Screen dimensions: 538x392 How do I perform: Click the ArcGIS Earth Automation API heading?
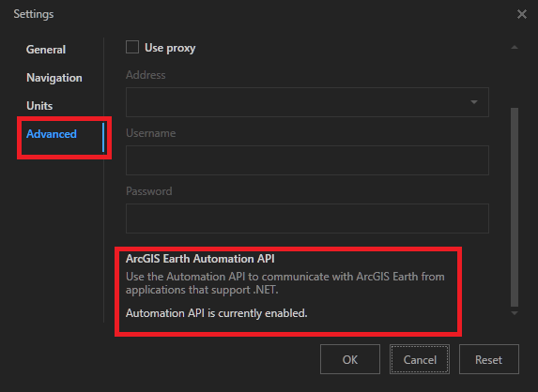(x=200, y=259)
